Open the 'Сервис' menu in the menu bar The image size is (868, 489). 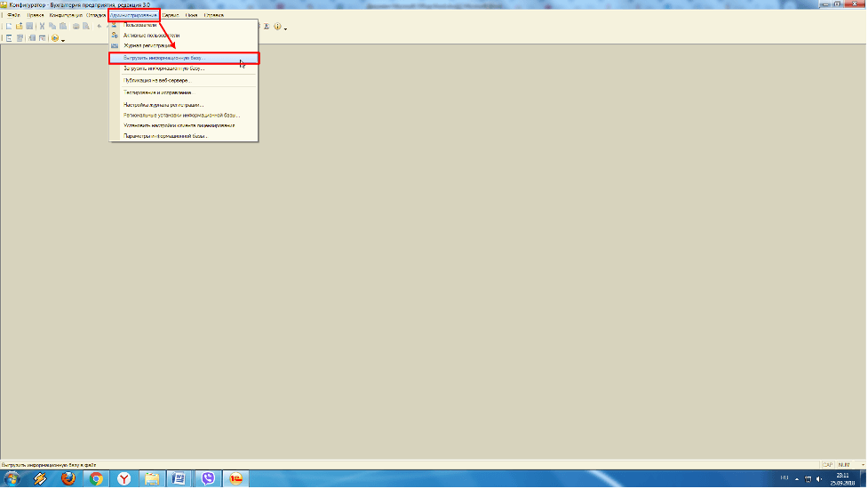(170, 15)
